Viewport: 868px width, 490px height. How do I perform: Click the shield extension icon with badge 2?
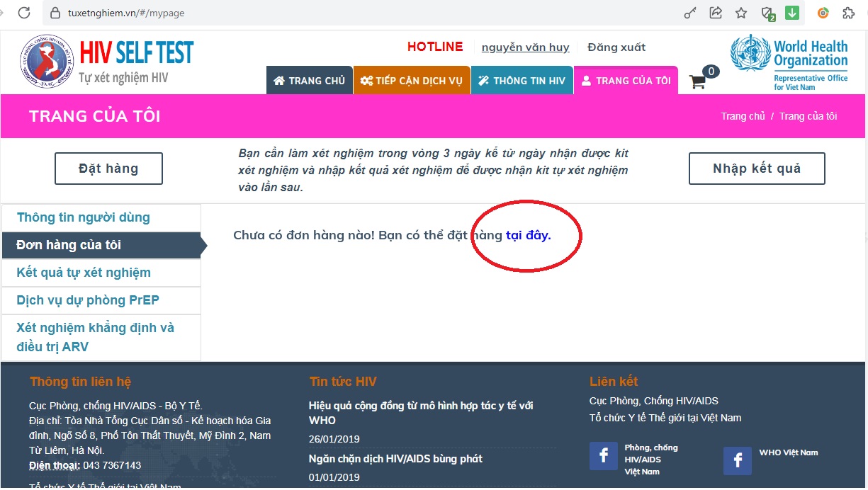(767, 13)
